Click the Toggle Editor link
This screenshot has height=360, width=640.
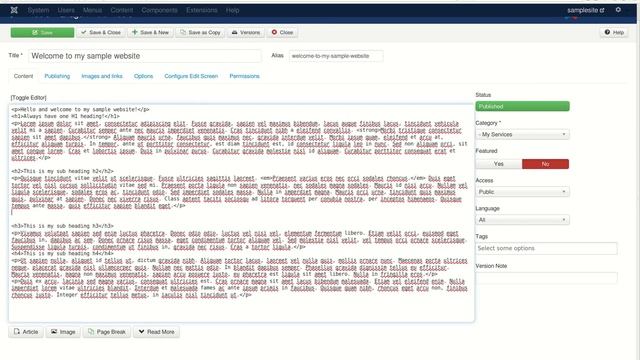29,98
